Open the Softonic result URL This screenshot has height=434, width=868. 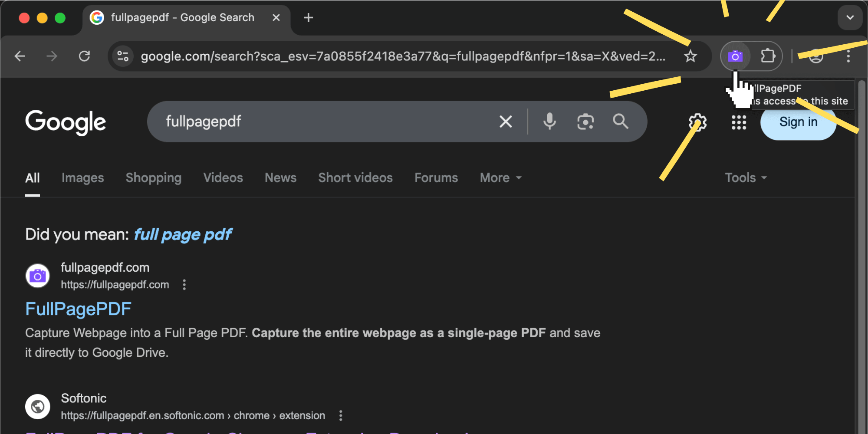pos(193,416)
